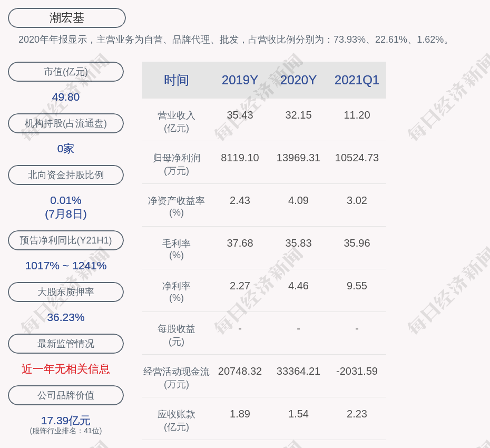
Task: Click the 2021Q1 column header
Action: click(357, 80)
